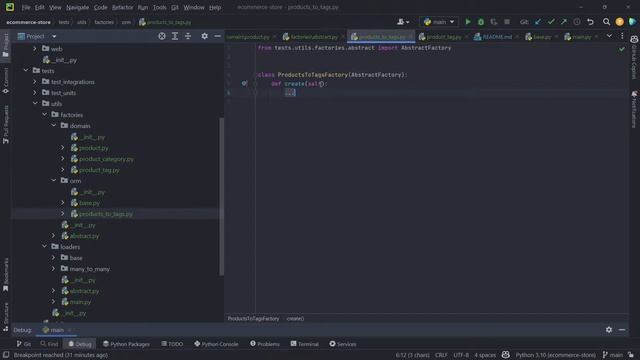Viewport: 640px width, 360px height.
Task: Open the main run configuration dropdown
Action: pyautogui.click(x=439, y=22)
